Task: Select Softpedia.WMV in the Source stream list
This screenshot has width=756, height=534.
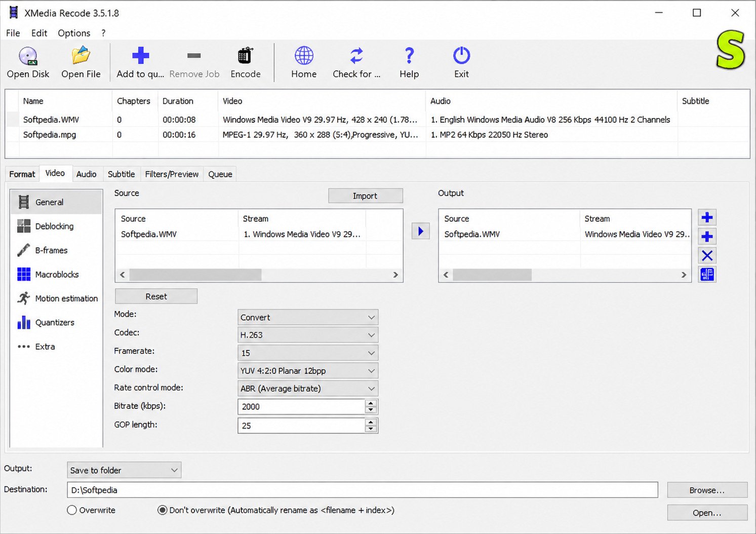Action: tap(259, 234)
